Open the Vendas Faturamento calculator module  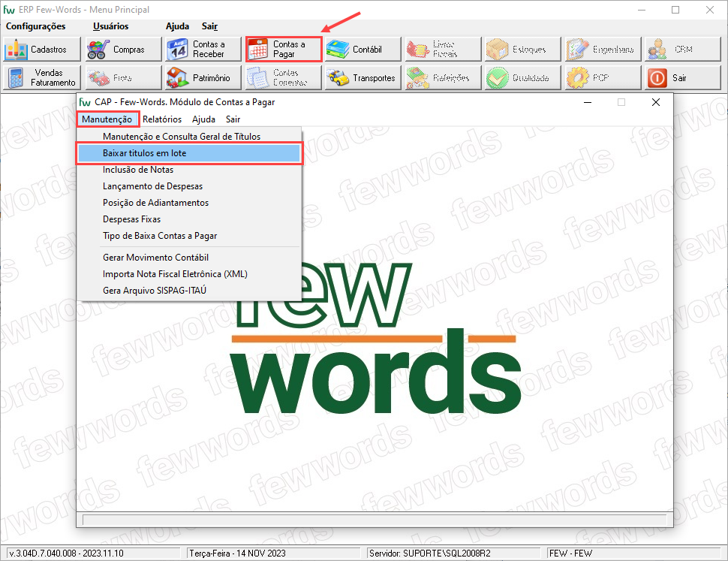[x=42, y=77]
